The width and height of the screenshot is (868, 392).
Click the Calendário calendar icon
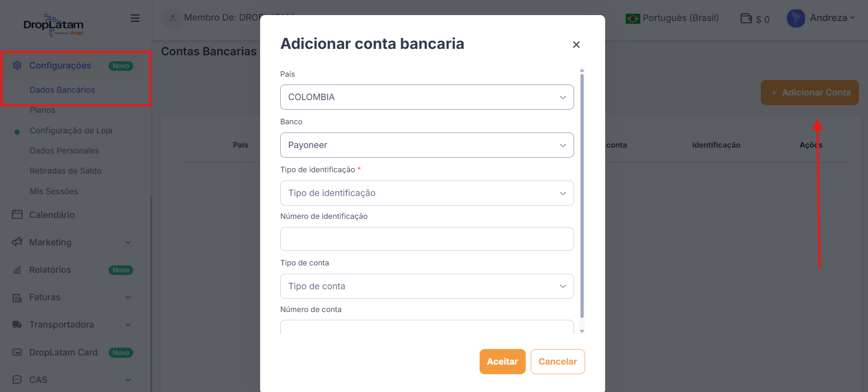tap(17, 214)
